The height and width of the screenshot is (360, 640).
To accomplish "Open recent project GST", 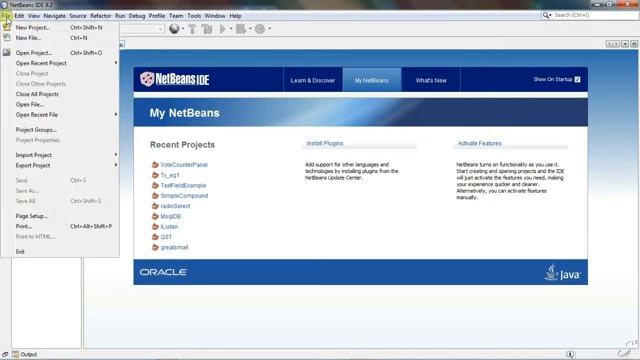I will click(166, 237).
